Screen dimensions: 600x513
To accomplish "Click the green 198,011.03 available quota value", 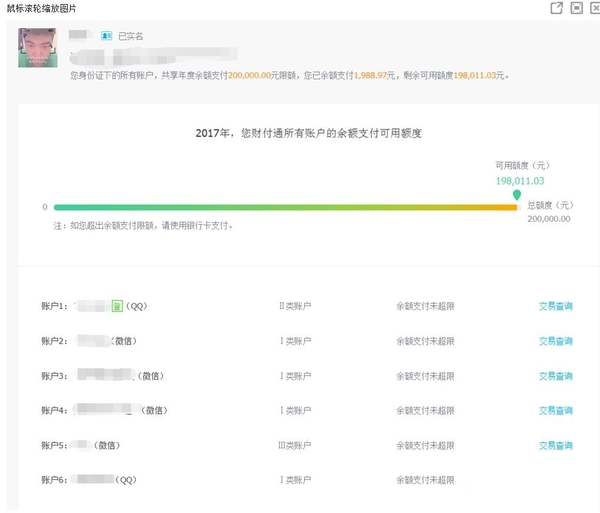I will coord(520,181).
